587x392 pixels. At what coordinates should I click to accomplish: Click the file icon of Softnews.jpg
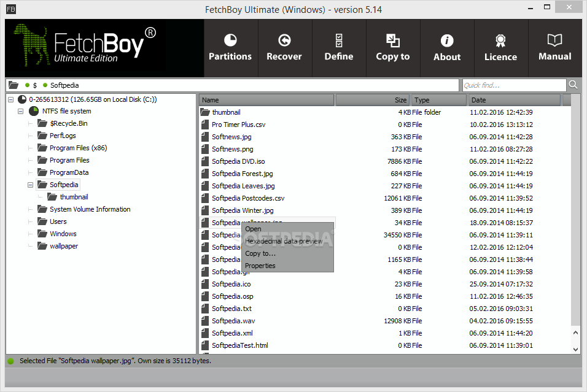205,137
